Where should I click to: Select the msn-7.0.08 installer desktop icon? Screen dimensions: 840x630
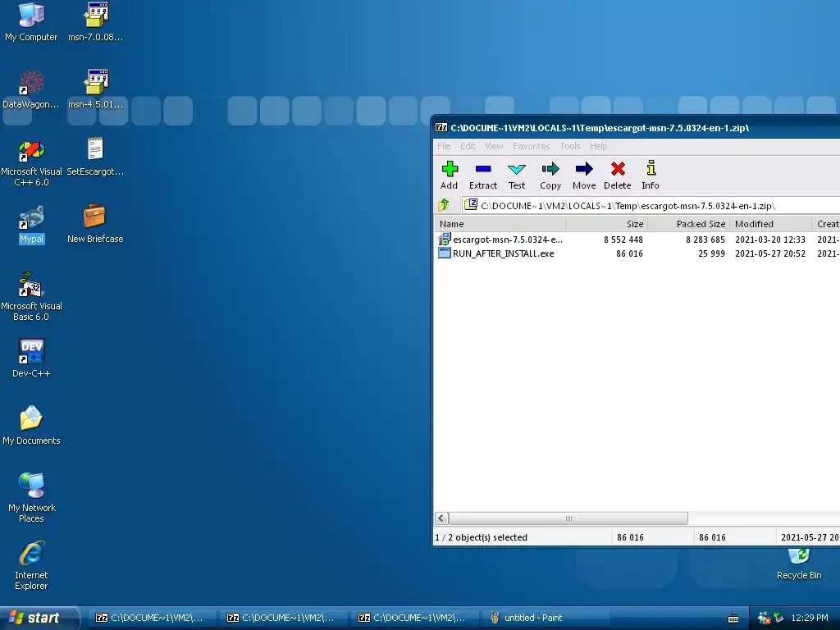[x=95, y=22]
